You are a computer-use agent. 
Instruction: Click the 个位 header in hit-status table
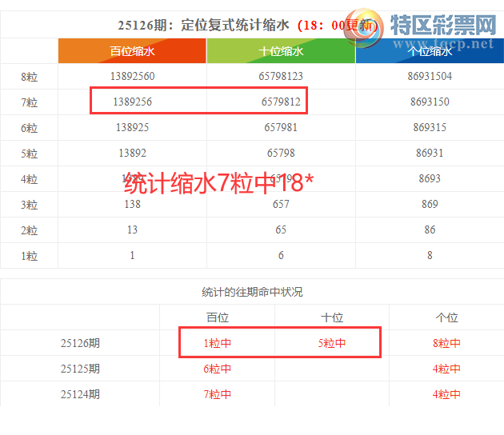click(446, 317)
